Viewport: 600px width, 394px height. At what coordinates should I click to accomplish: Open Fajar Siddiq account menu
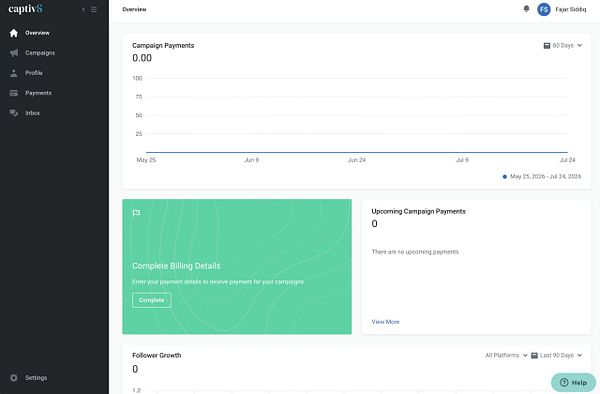tap(571, 9)
